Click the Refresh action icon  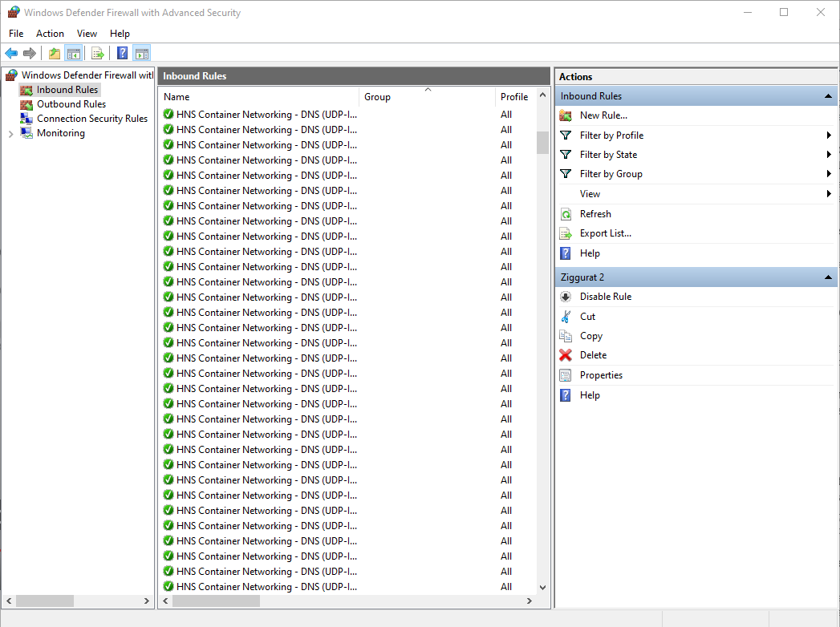(x=566, y=214)
